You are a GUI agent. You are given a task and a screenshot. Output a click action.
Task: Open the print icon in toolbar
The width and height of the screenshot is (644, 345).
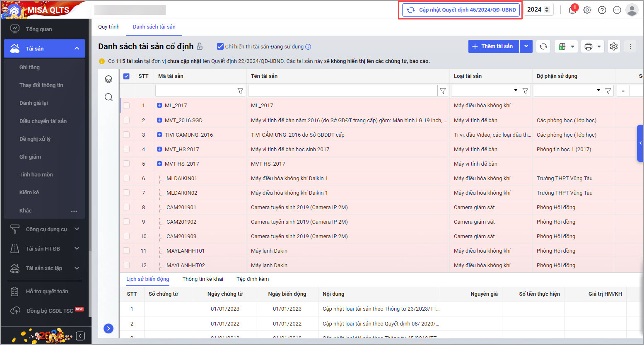tap(589, 46)
